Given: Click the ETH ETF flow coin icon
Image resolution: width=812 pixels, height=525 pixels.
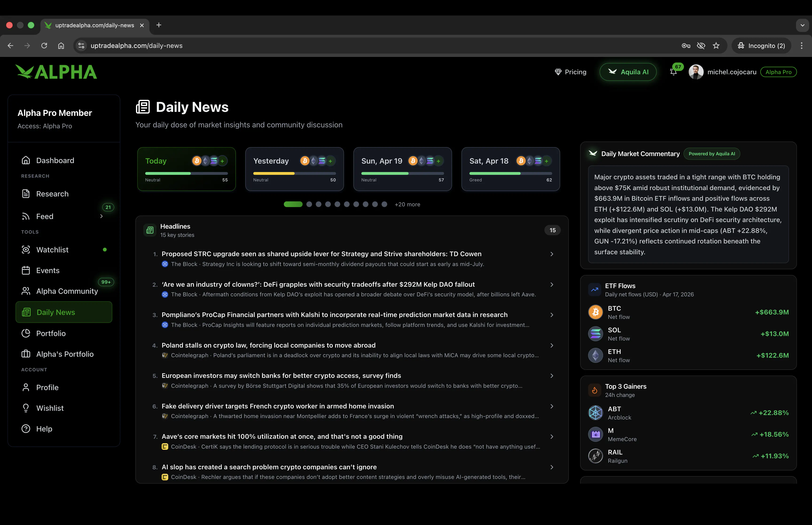Looking at the screenshot, I should (596, 355).
